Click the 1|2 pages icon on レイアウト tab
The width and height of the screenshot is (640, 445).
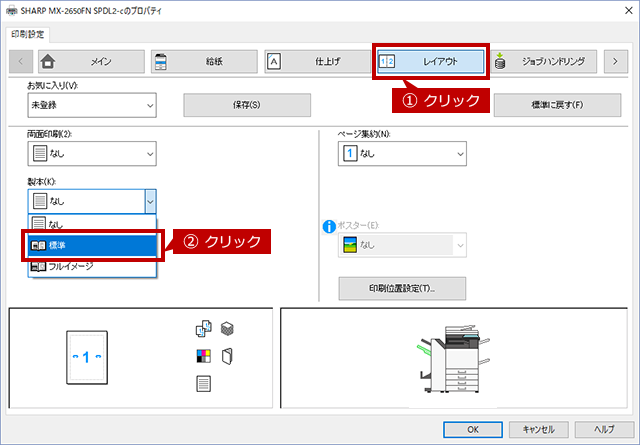[x=387, y=62]
